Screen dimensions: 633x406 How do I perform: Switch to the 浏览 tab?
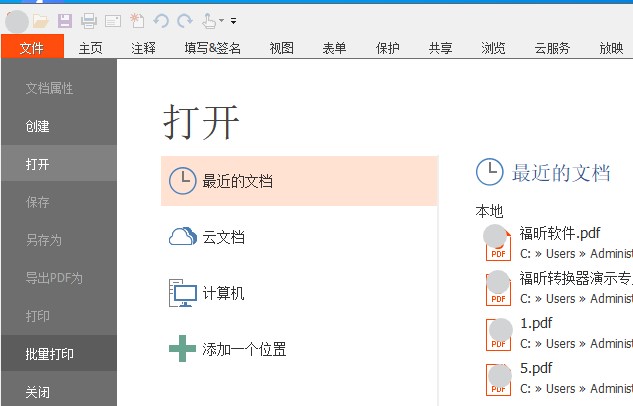[493, 48]
